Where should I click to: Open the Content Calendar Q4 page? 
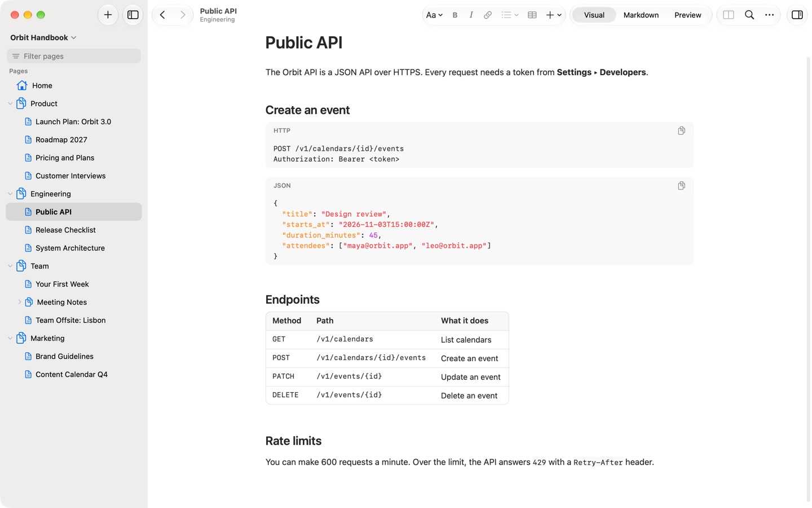[x=73, y=374]
